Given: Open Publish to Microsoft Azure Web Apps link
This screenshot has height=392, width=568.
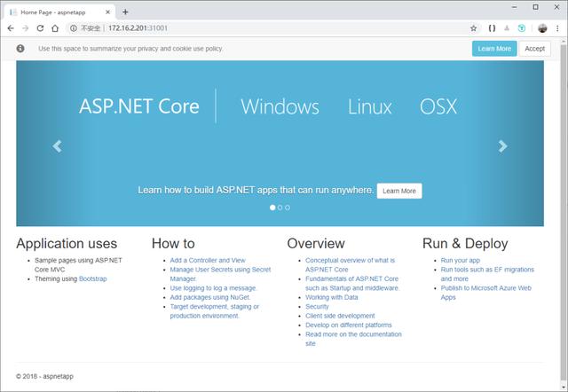Looking at the screenshot, I should [485, 293].
